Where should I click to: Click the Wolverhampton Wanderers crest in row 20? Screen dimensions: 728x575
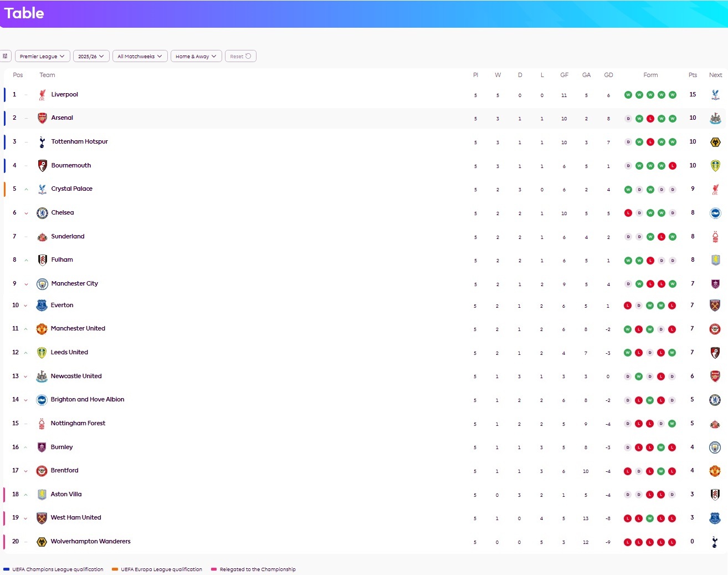point(42,542)
